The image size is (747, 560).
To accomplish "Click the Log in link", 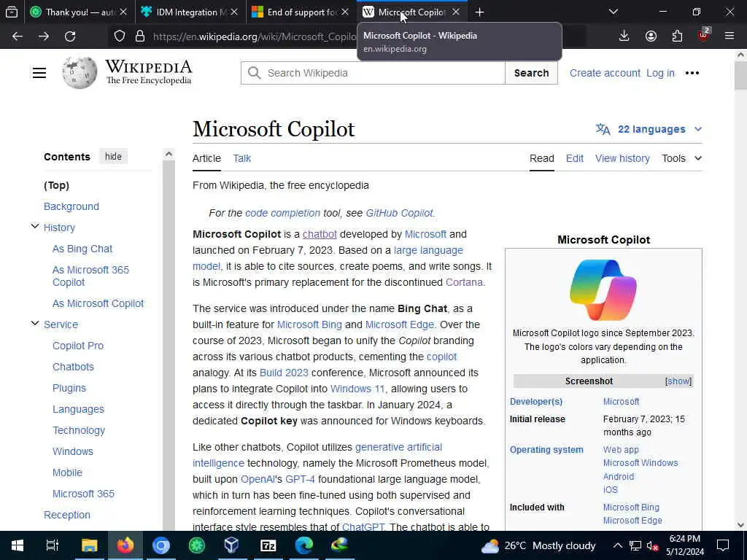I will point(660,73).
